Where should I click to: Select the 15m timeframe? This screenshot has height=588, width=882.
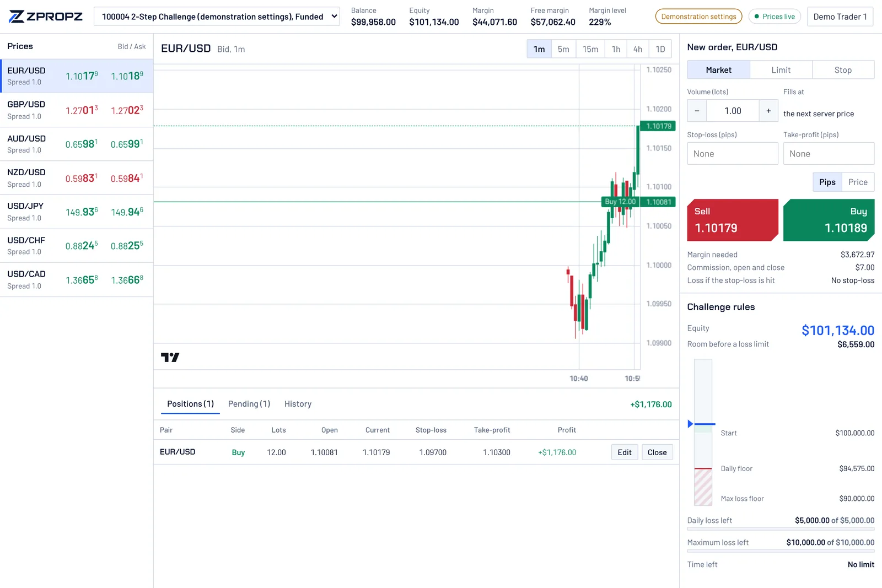(x=590, y=49)
